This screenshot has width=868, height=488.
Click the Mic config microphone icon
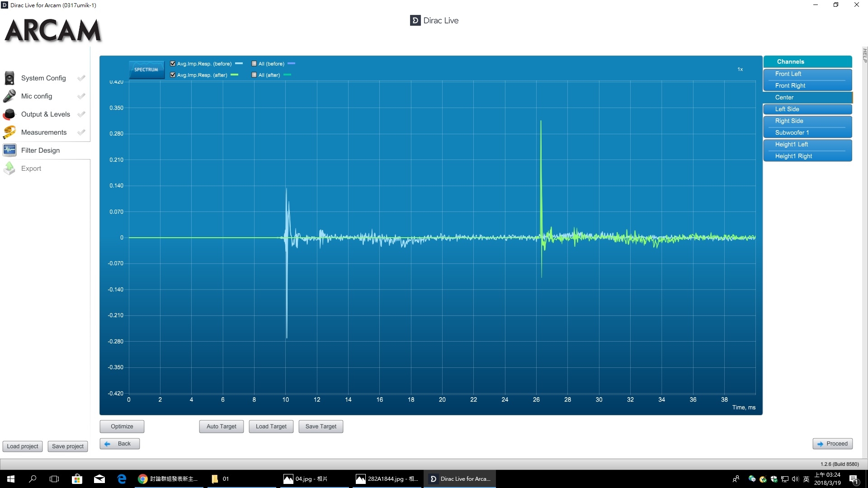point(9,96)
